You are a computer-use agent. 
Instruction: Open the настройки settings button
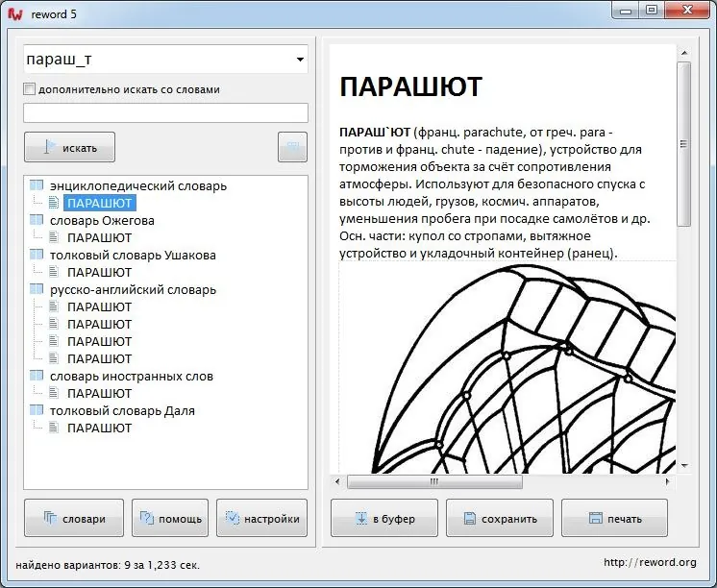262,518
